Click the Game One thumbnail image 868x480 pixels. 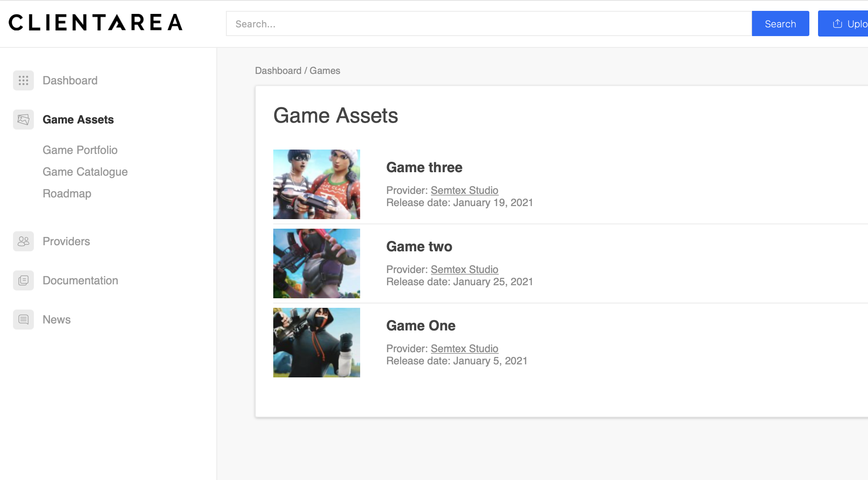pyautogui.click(x=316, y=343)
